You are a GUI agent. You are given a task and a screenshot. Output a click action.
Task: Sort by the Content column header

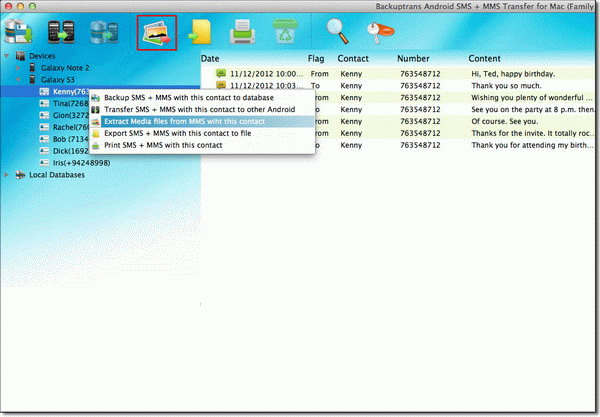tap(484, 59)
